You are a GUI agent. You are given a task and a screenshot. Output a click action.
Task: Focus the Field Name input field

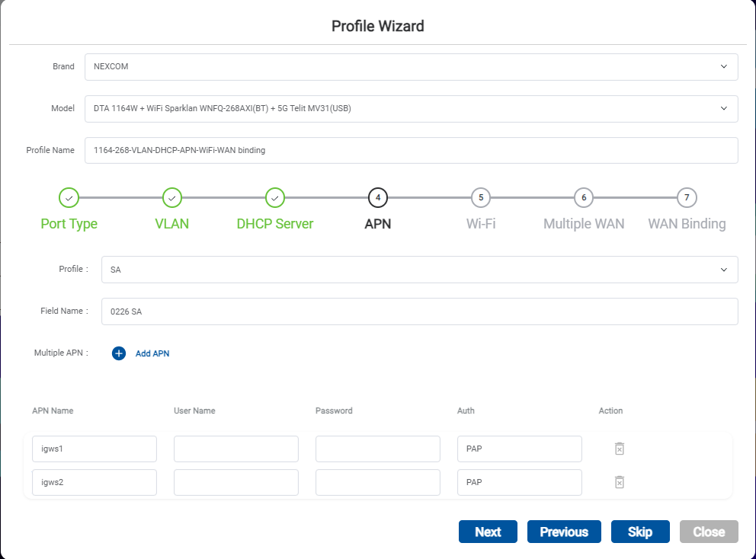[419, 311]
